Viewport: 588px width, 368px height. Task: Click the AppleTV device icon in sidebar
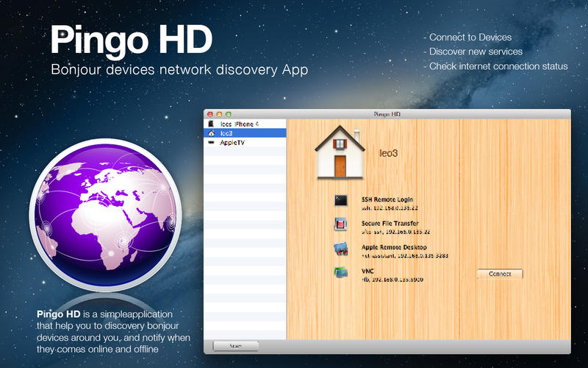(x=212, y=142)
